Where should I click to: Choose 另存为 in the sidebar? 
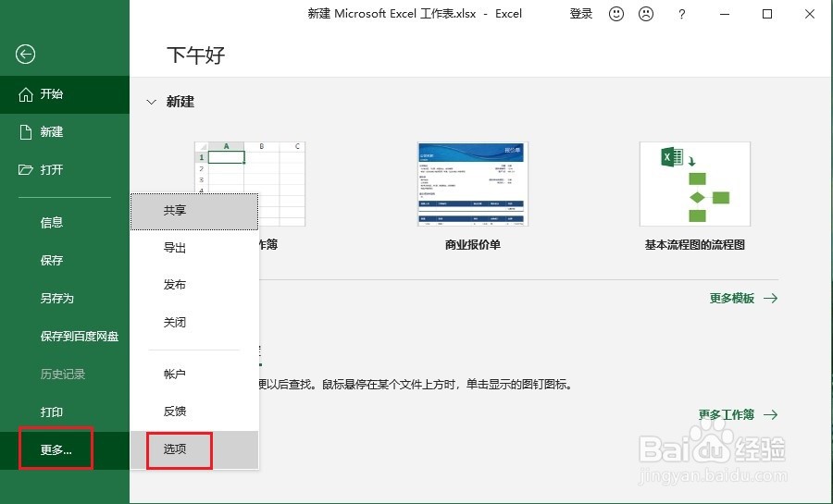(x=65, y=298)
